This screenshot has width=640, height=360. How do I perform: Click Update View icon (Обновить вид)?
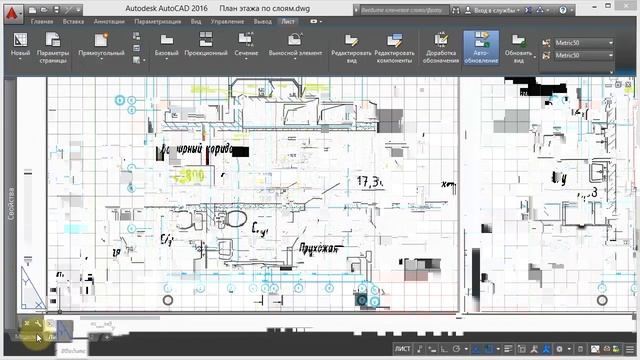coord(518,41)
